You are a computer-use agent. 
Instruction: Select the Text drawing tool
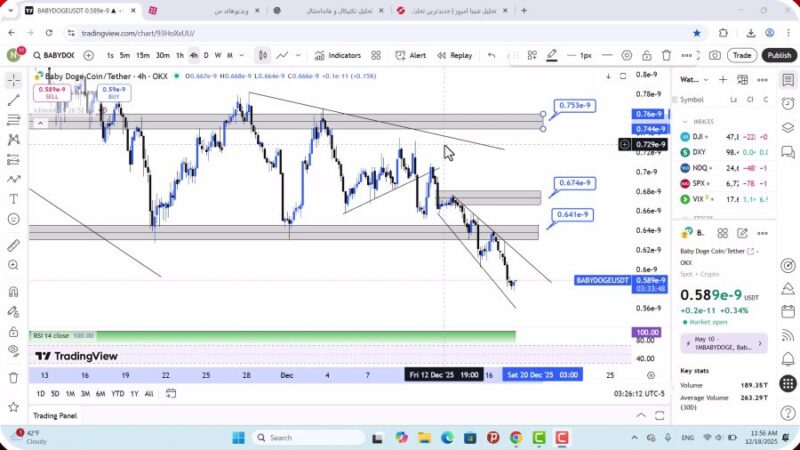tap(13, 198)
